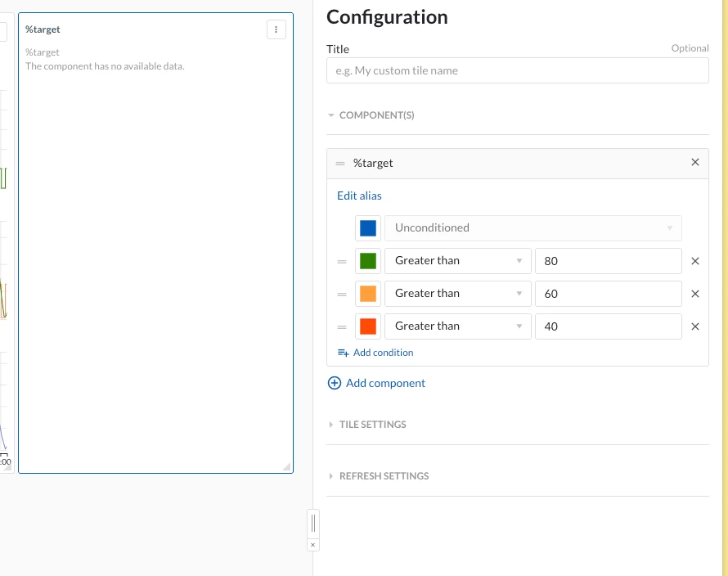Open operator dropdown for the 60 condition
The height and width of the screenshot is (576, 728).
click(458, 294)
